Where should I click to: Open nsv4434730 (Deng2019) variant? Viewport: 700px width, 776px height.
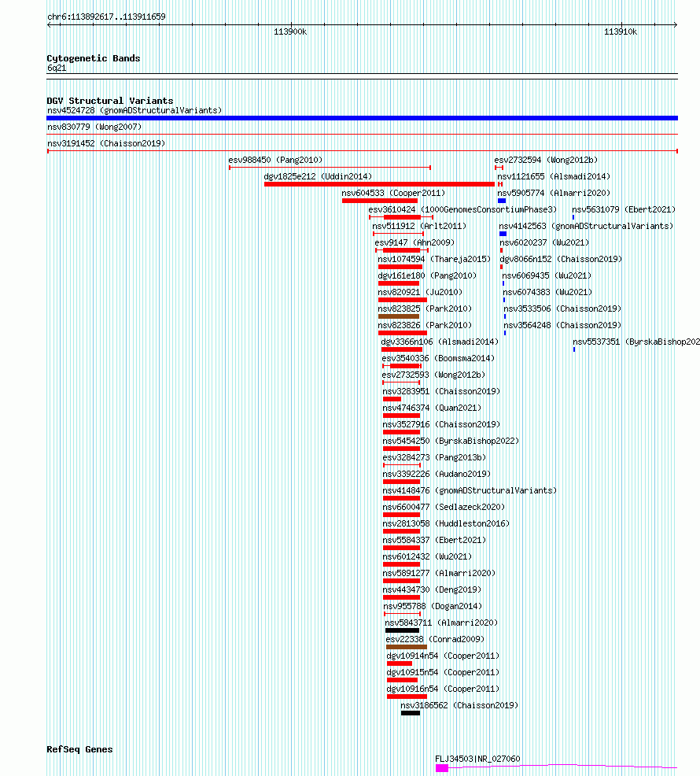point(432,590)
